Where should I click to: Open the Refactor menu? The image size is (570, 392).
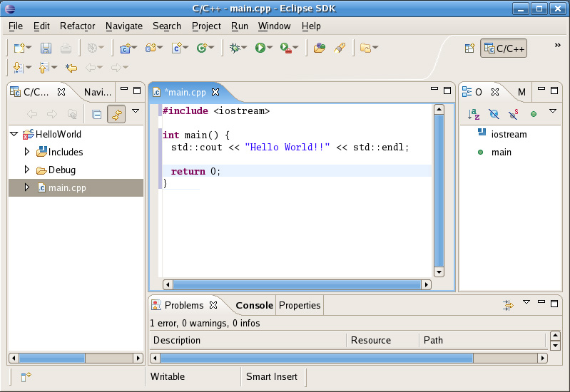point(77,26)
